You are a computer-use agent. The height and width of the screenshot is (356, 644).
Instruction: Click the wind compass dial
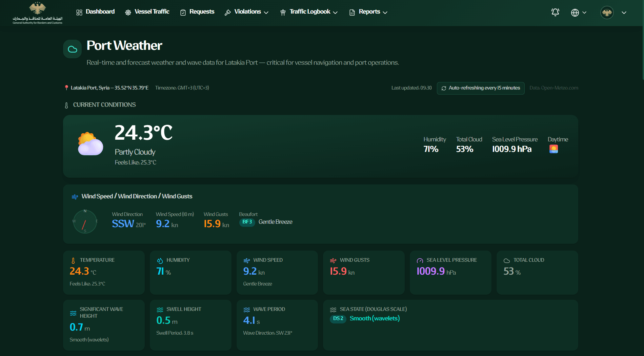click(x=85, y=221)
